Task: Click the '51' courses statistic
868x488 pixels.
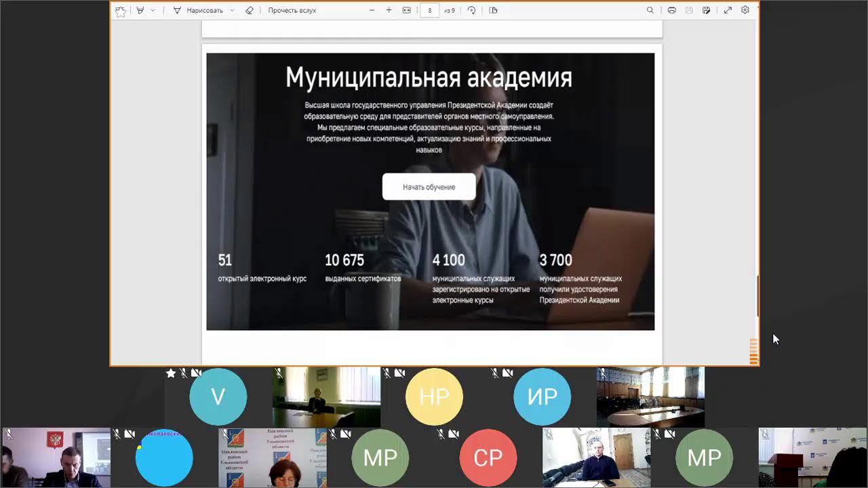Action: click(x=224, y=260)
